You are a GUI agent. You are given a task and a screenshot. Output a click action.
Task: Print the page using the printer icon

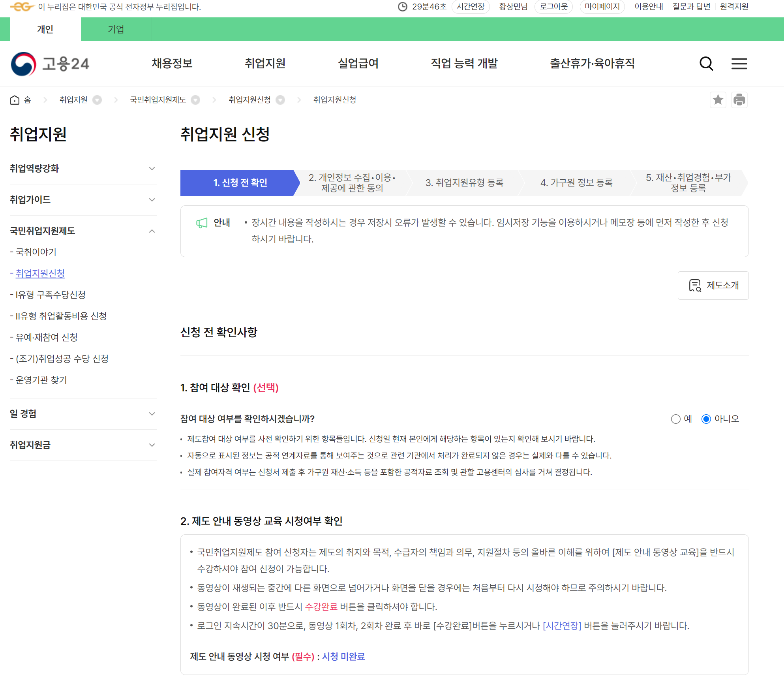[740, 100]
